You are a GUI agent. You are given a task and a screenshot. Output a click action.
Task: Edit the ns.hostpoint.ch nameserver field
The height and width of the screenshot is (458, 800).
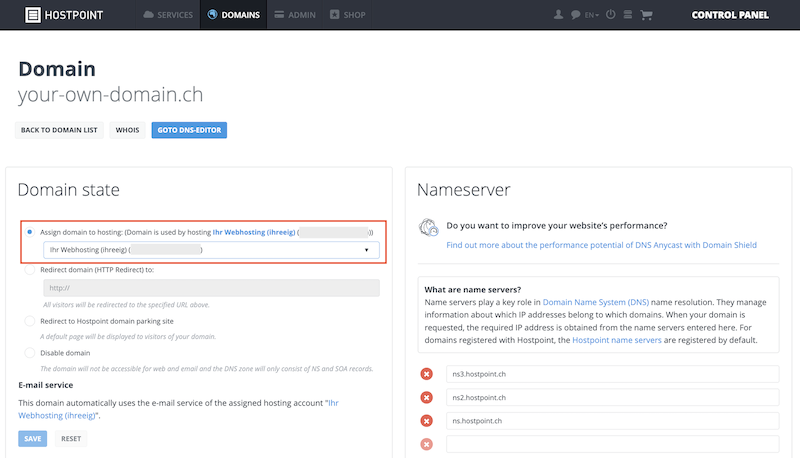coord(612,421)
